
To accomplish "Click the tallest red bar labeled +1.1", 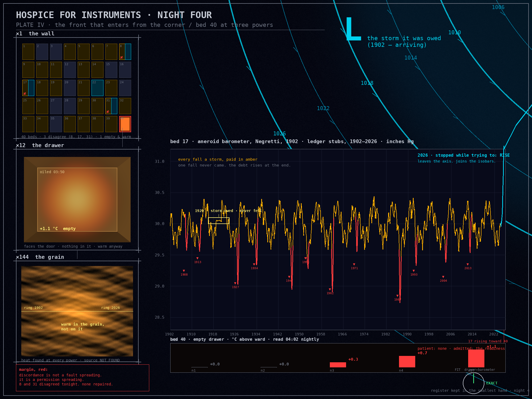I will 476,358.
